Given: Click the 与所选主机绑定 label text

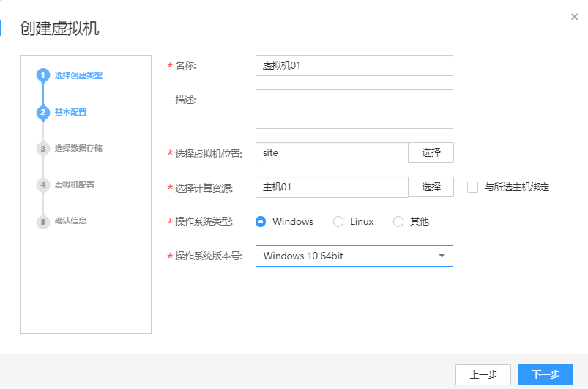Looking at the screenshot, I should (517, 188).
